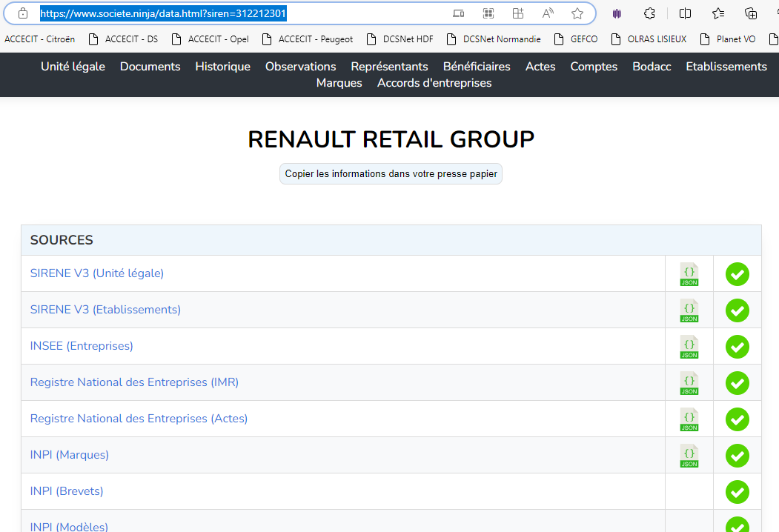Click green checkmark for INPI (Brevets)

(737, 492)
